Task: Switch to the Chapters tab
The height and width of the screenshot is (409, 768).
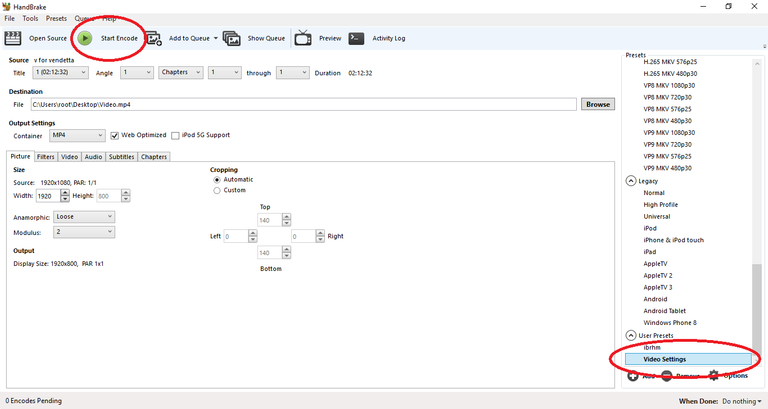Action: 154,157
